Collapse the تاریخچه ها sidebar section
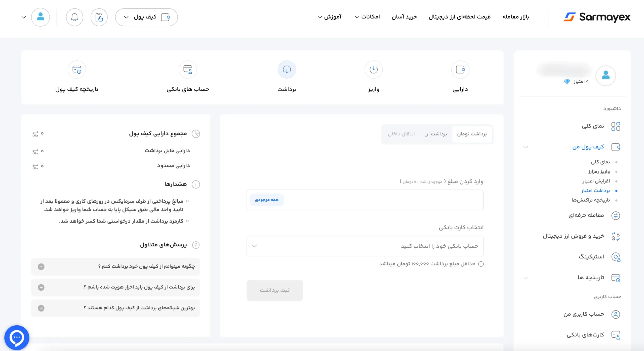The image size is (644, 351). point(525,278)
